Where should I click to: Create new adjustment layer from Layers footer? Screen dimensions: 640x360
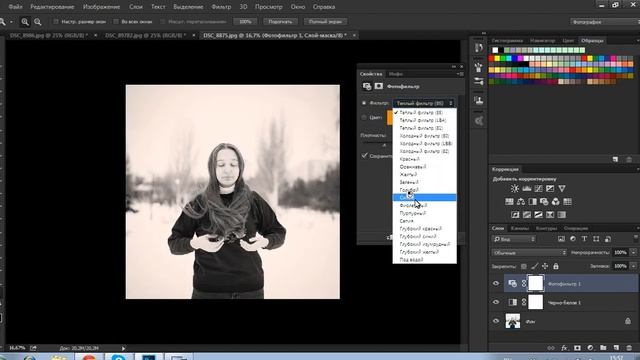point(590,348)
